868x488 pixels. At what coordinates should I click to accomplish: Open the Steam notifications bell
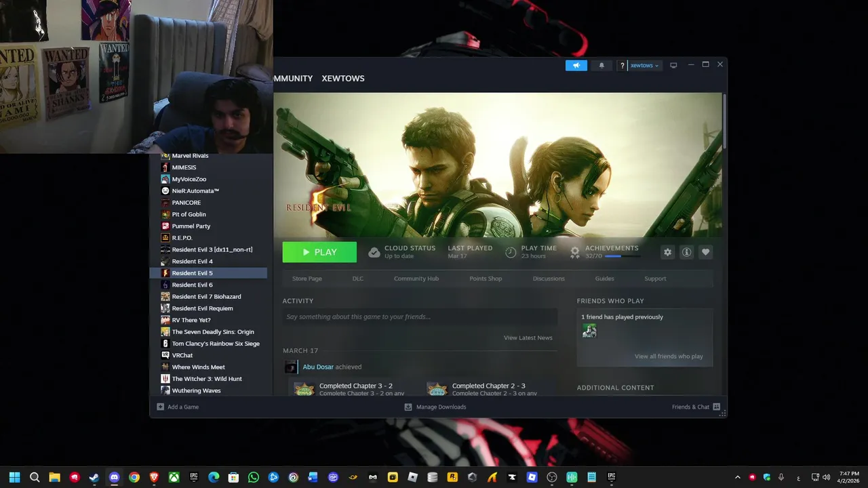tap(601, 66)
